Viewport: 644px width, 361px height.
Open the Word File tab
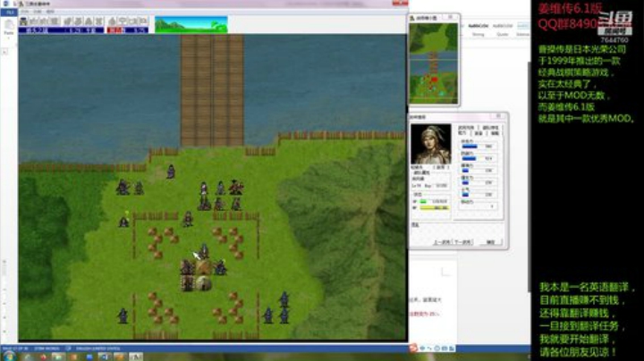9,13
